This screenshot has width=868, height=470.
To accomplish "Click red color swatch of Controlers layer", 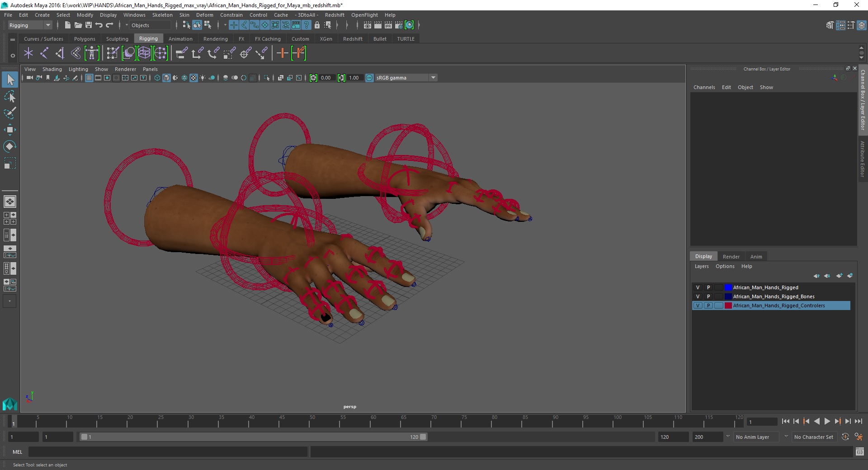I will click(728, 305).
